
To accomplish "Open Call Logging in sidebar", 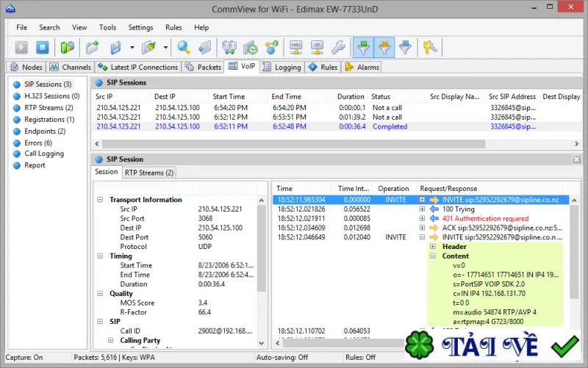I will tap(44, 154).
